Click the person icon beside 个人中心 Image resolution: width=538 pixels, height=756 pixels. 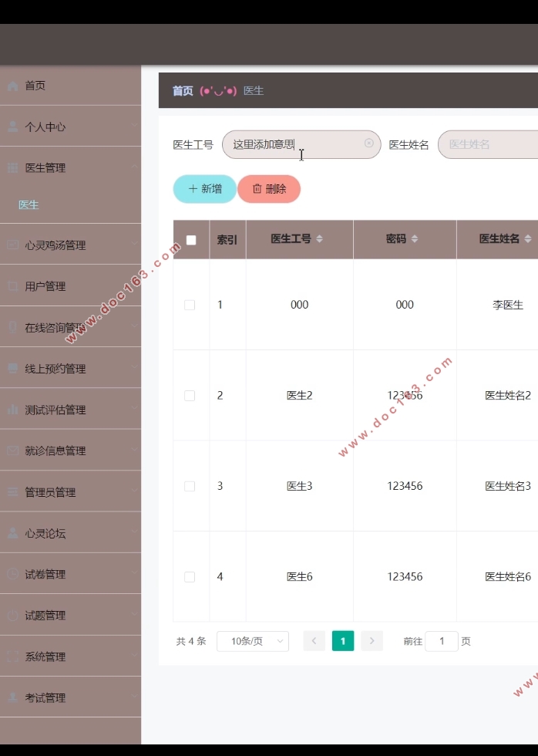(13, 127)
